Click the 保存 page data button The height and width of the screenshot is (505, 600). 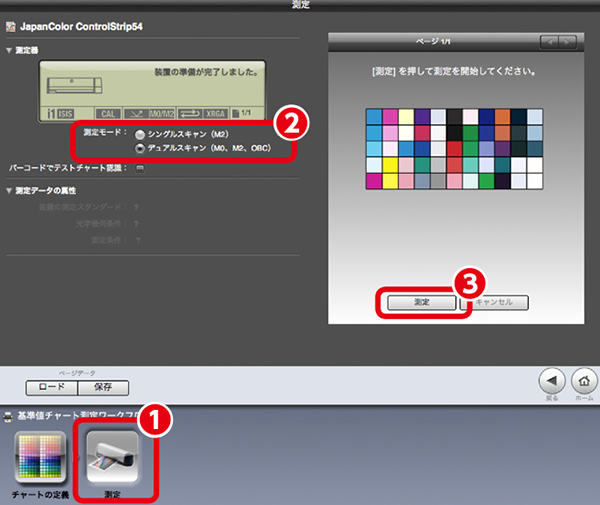pyautogui.click(x=103, y=388)
